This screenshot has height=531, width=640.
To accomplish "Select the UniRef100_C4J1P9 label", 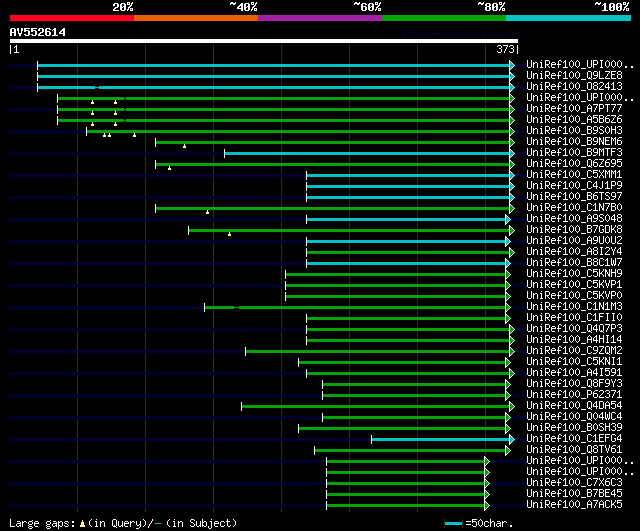I will 574,186.
